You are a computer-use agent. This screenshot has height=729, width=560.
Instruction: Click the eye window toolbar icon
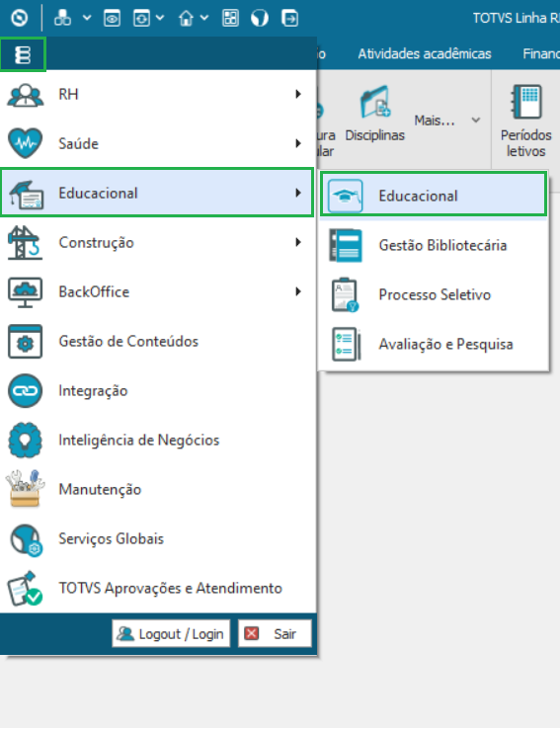pos(112,18)
